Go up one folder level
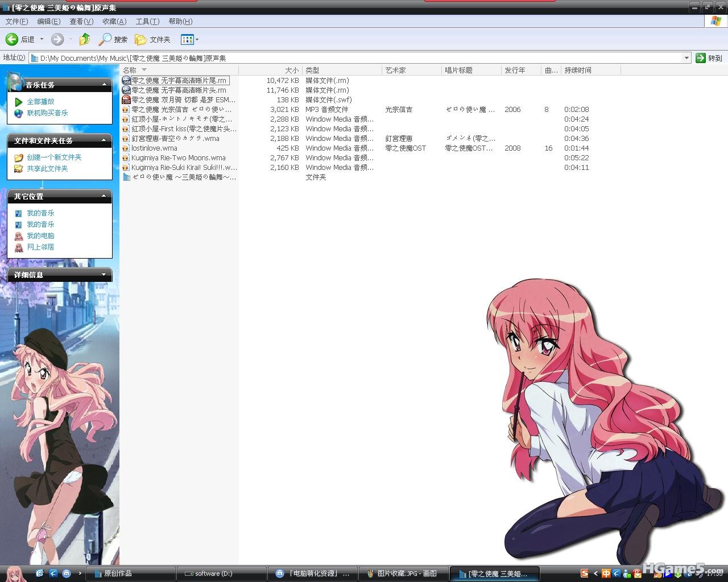Viewport: 728px width, 582px height. (85, 39)
